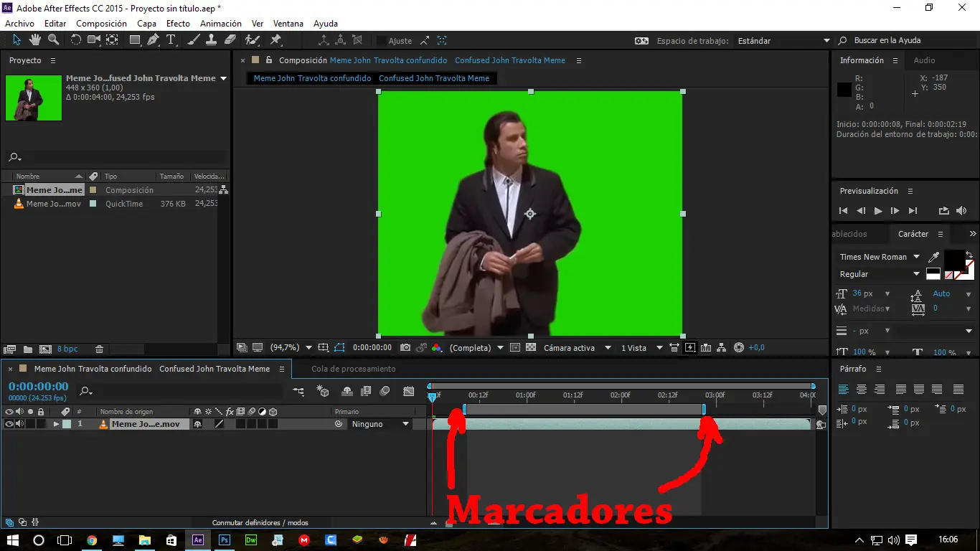Click Conmutar definidores / modos button
Screen dimensions: 980x551
[260, 522]
